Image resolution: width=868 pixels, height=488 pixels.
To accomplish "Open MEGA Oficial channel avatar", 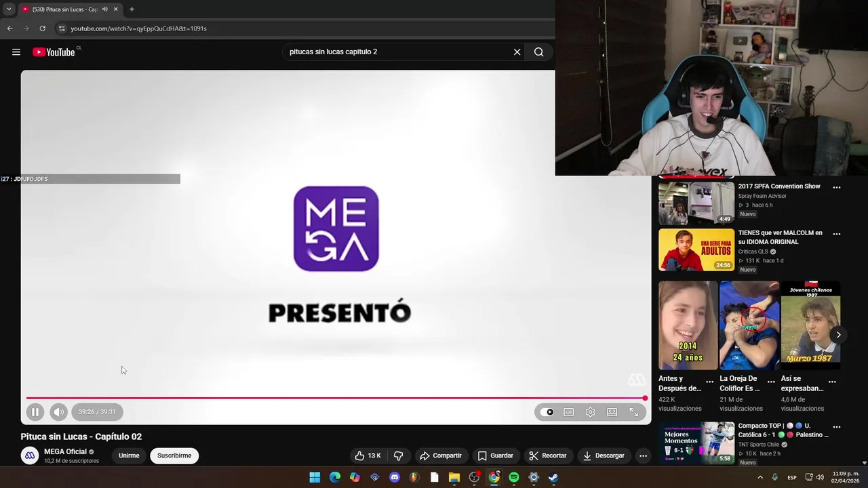I will (x=30, y=455).
